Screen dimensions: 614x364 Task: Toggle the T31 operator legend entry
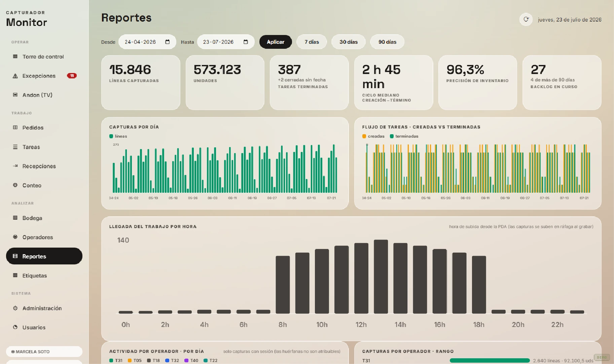pyautogui.click(x=116, y=360)
